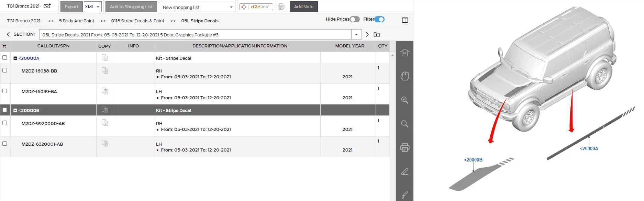Select the pan hand tool
This screenshot has width=644, height=201.
405,76
